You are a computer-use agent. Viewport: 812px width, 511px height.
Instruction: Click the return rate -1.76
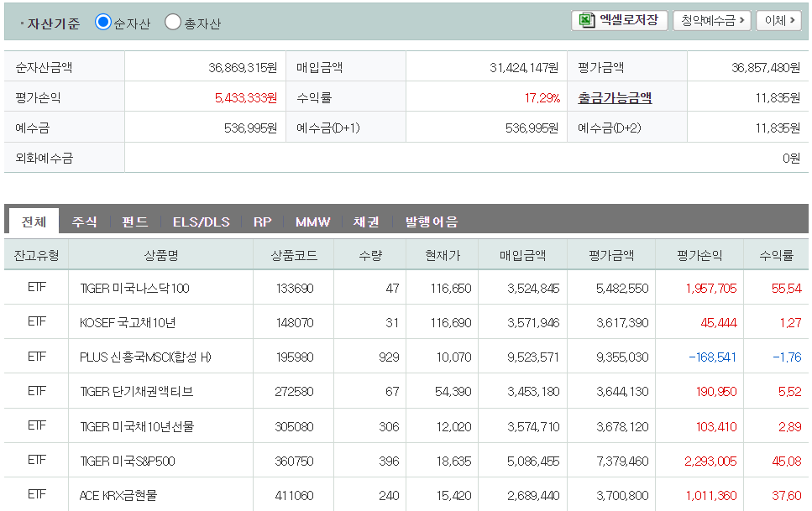[787, 357]
